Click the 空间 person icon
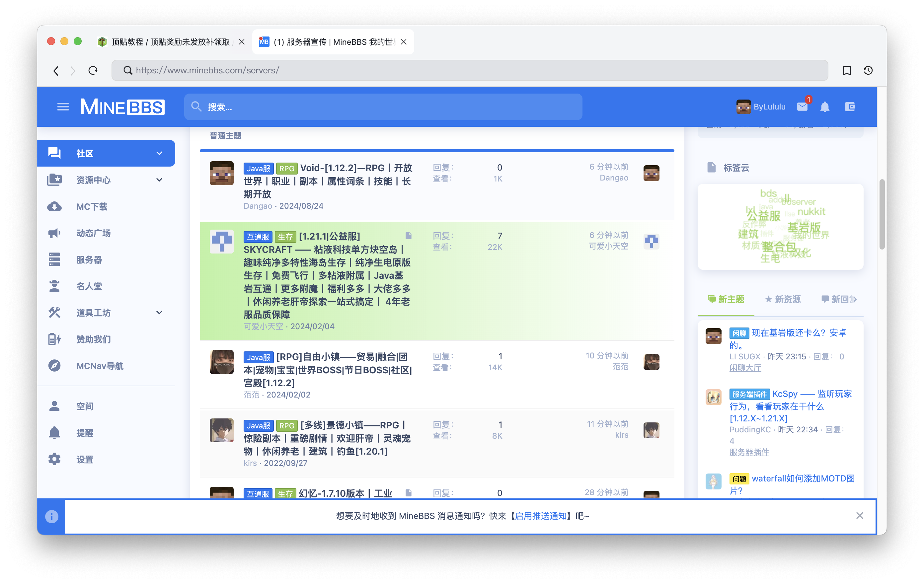The height and width of the screenshot is (584, 924). click(x=54, y=406)
